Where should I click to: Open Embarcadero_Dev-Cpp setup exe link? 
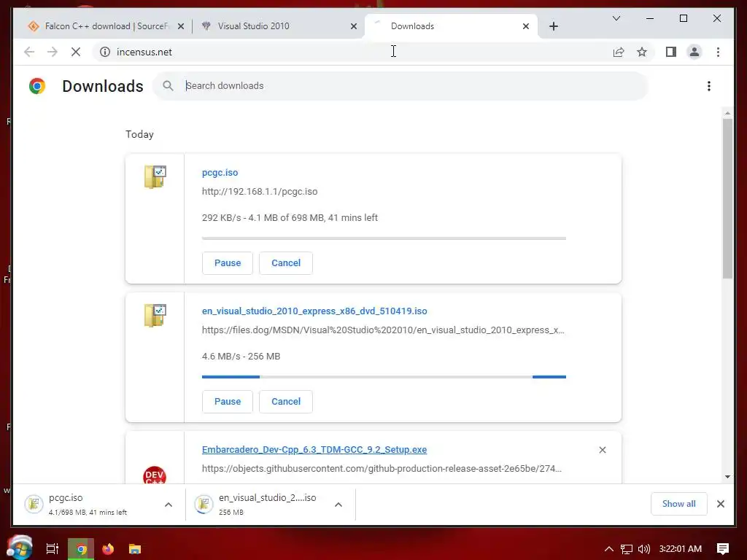tap(314, 449)
